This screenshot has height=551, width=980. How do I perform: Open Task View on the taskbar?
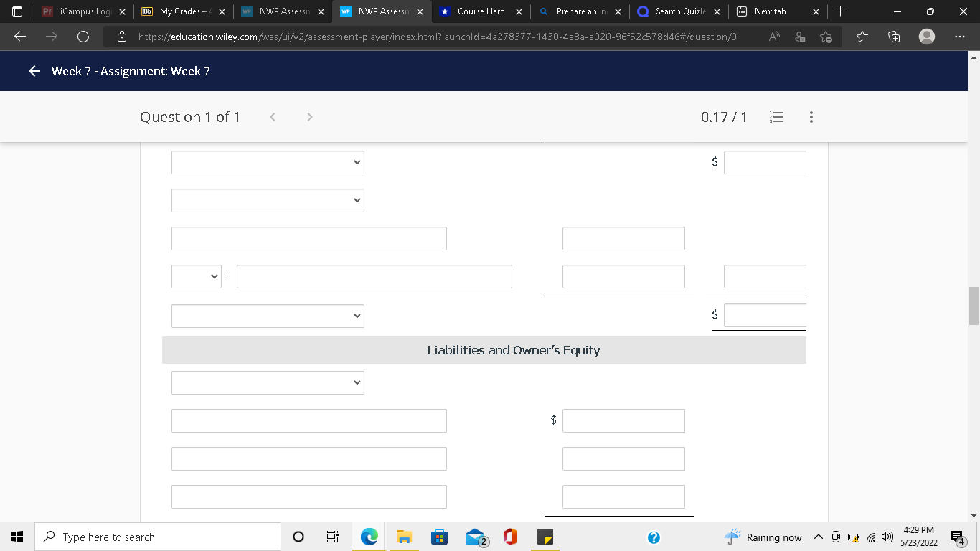coord(333,537)
